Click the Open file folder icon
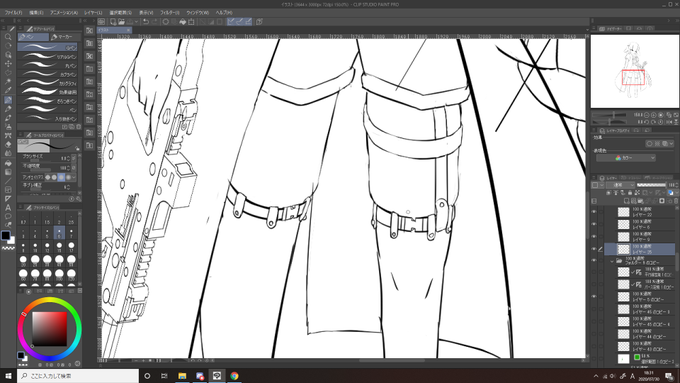 click(121, 21)
